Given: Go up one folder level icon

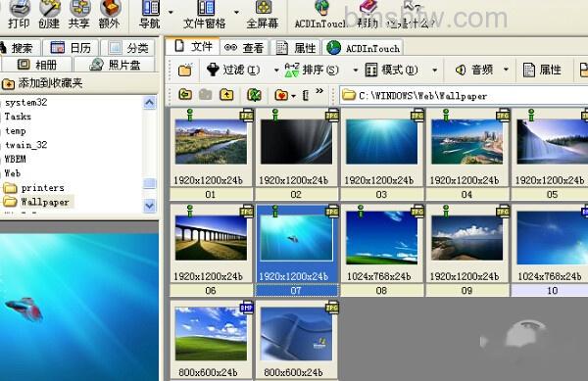Looking at the screenshot, I should (x=226, y=95).
